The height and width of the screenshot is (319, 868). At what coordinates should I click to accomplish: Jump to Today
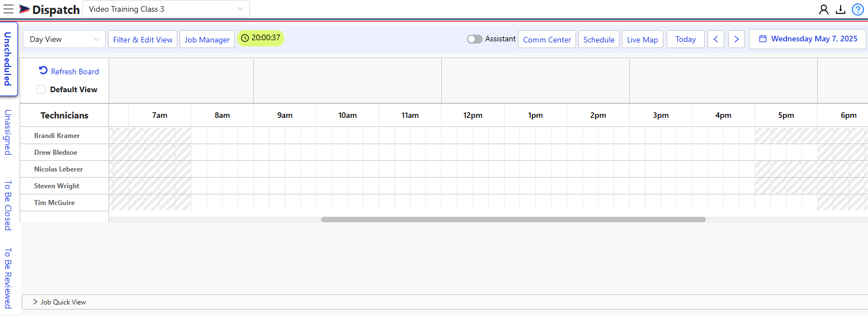(686, 39)
